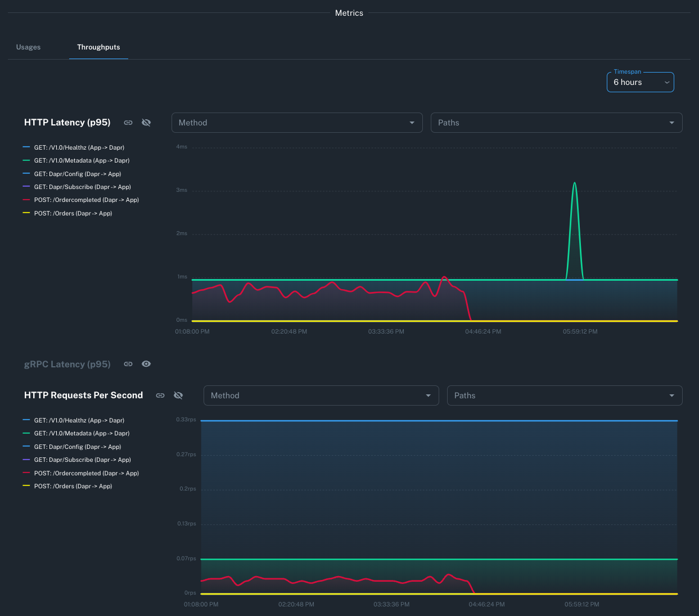Select the Throughputs tab
699x616 pixels.
98,47
